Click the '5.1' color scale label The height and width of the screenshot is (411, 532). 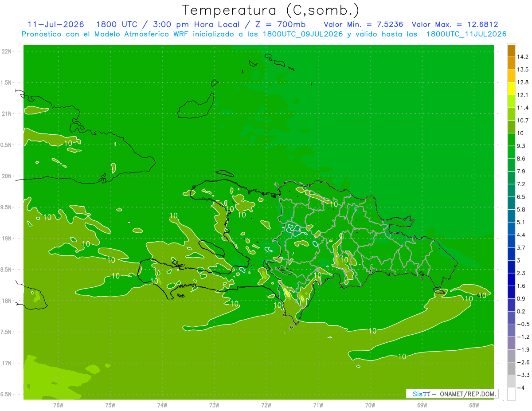click(521, 222)
